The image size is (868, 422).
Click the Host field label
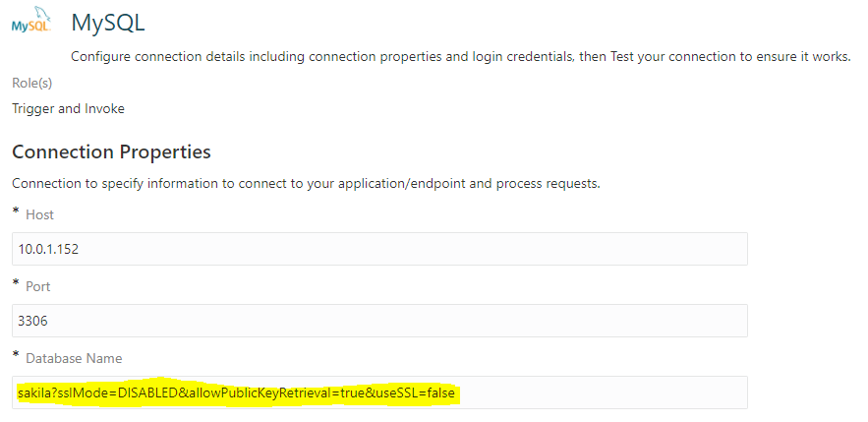(40, 214)
